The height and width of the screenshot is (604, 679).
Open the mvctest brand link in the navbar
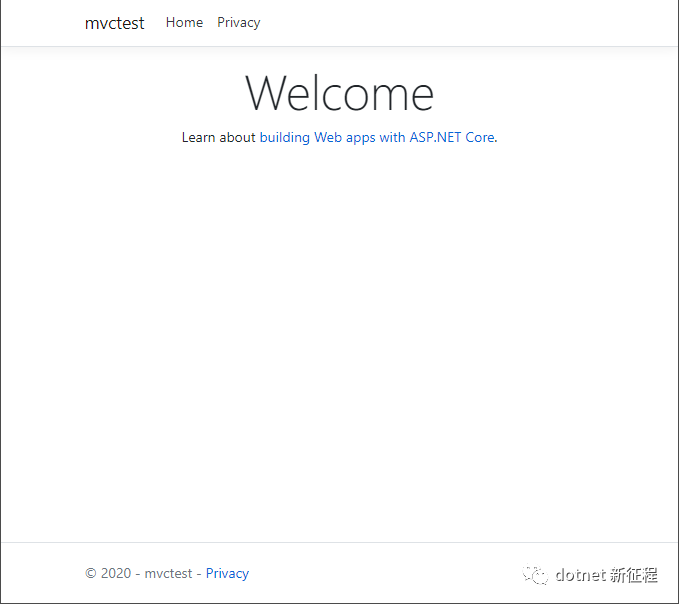pyautogui.click(x=114, y=23)
